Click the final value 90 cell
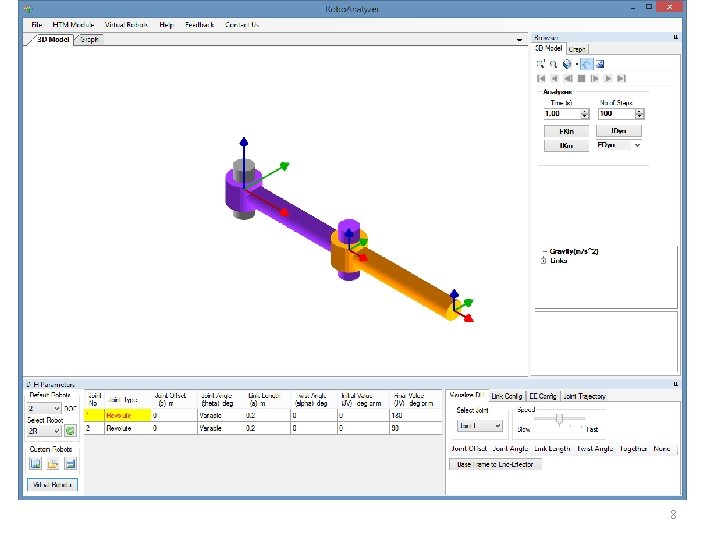The width and height of the screenshot is (720, 540). point(416,428)
